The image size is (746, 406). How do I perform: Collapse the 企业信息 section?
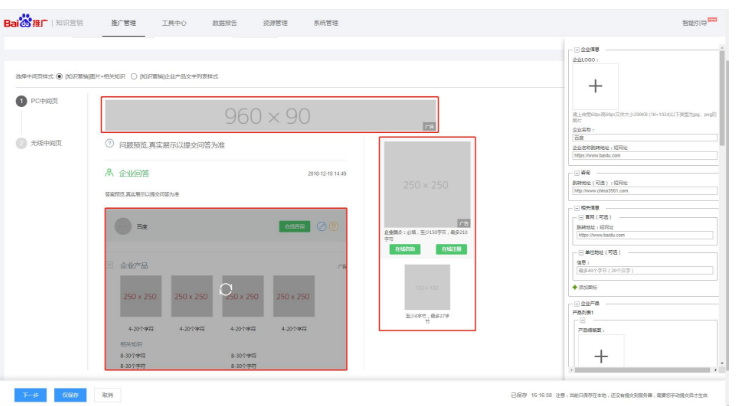tap(573, 48)
